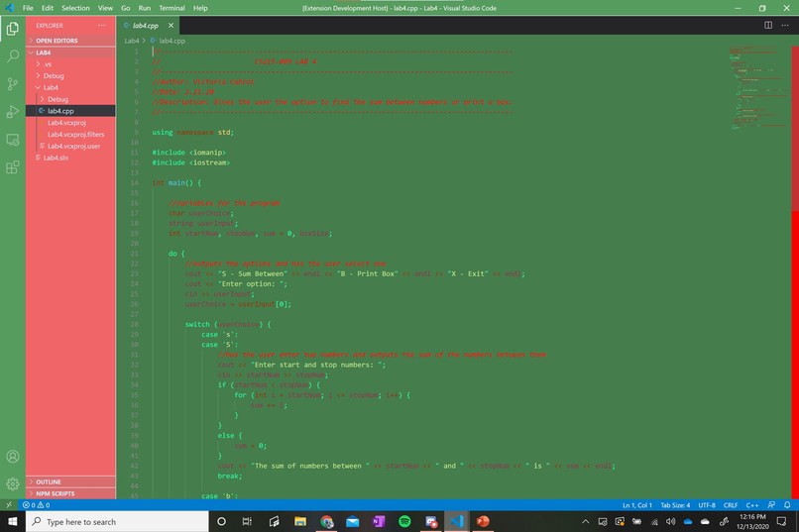Open Remote Explorer view in activity bar

click(13, 140)
